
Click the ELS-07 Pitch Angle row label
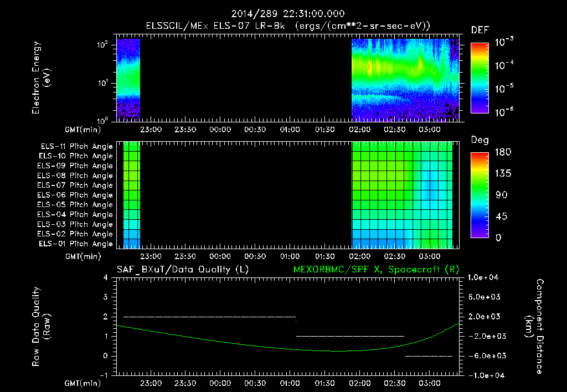pyautogui.click(x=75, y=185)
